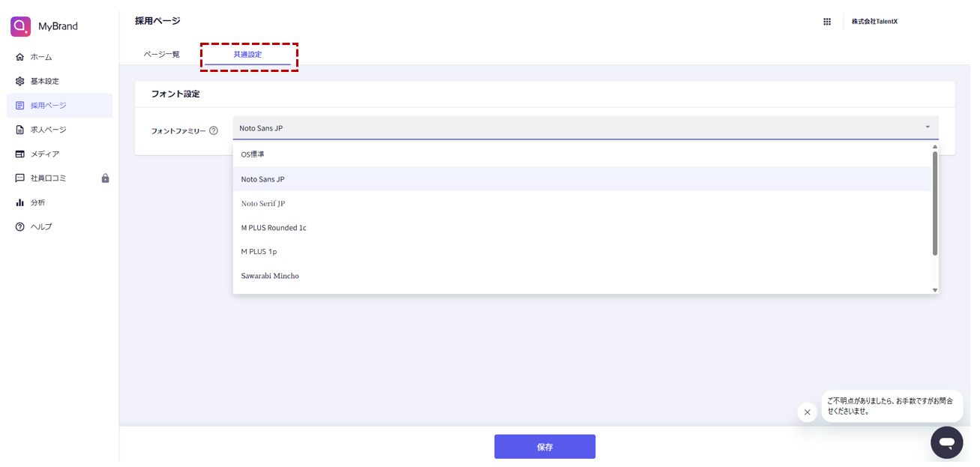
Task: Open the chat support bubble
Action: point(946,442)
